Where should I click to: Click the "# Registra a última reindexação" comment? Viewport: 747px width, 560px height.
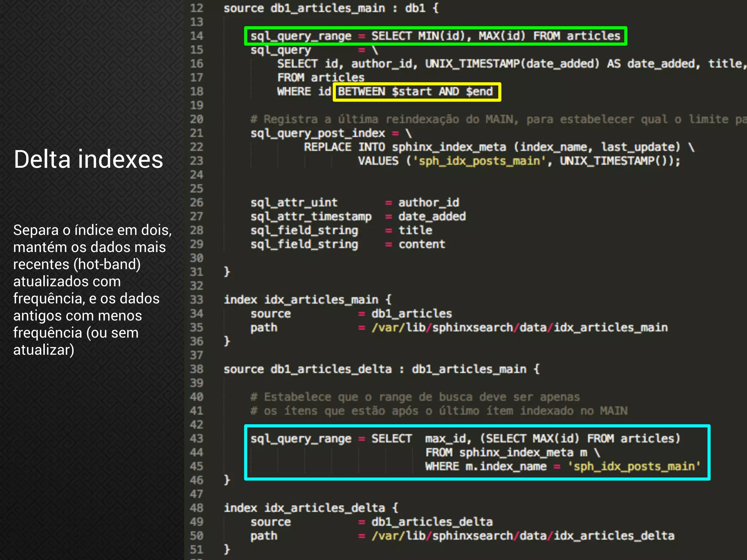pos(496,119)
